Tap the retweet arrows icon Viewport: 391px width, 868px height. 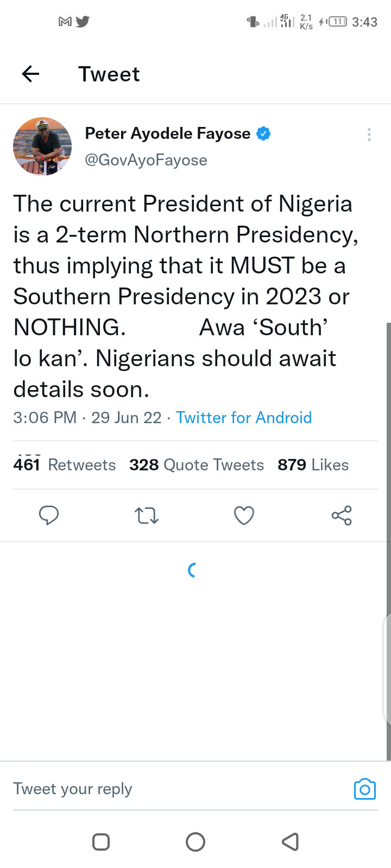pos(147,515)
